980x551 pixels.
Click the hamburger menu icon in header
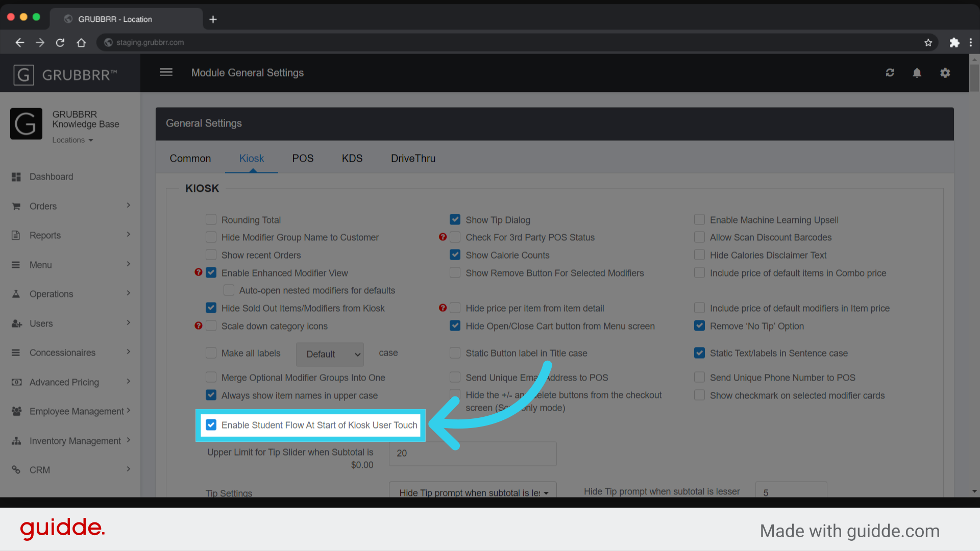click(166, 72)
